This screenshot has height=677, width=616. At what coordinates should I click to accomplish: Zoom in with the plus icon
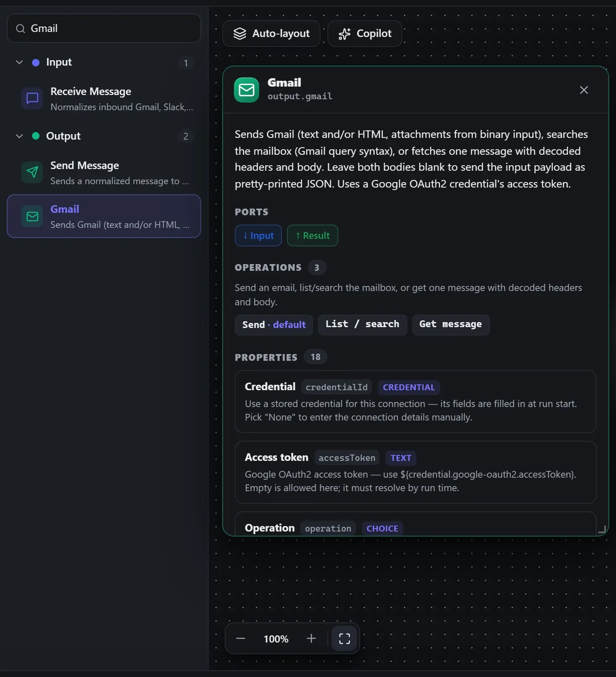[x=311, y=639]
